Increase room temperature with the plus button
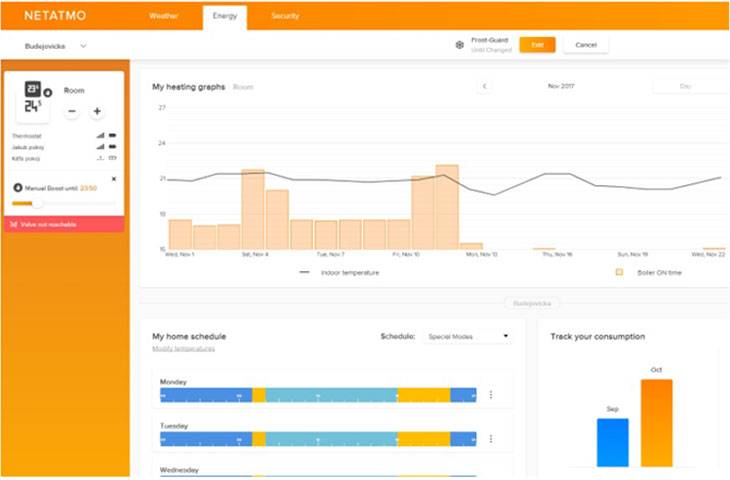The image size is (730, 480). (97, 111)
